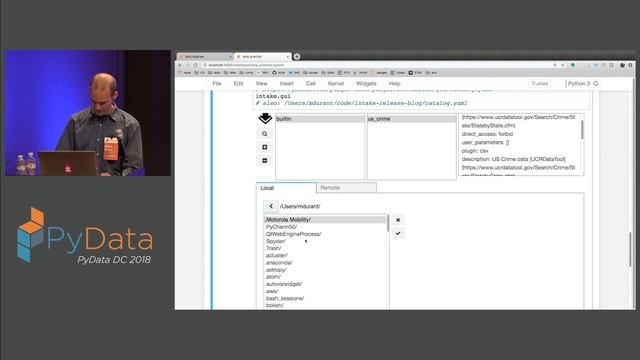
Task: Select the .anaconda/ folder
Action: (x=325, y=263)
